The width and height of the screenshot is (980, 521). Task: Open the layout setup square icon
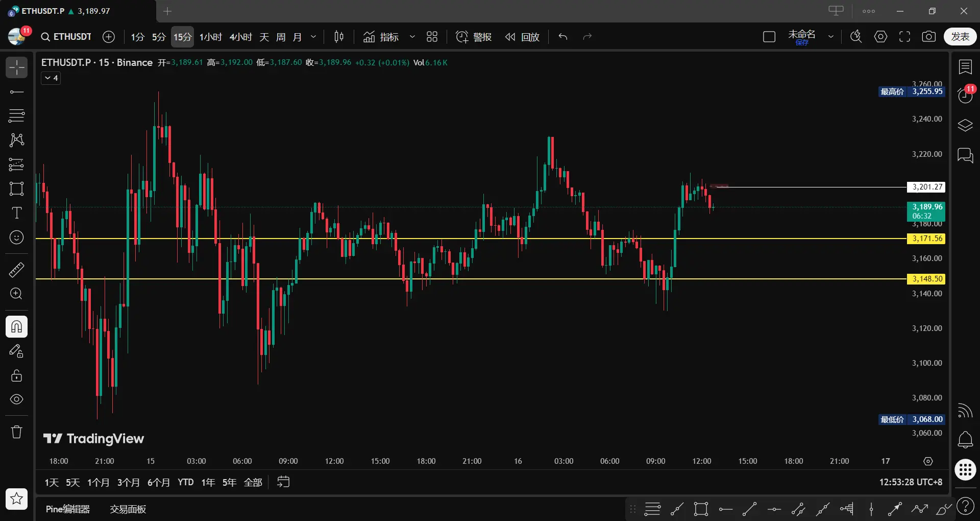pos(769,37)
